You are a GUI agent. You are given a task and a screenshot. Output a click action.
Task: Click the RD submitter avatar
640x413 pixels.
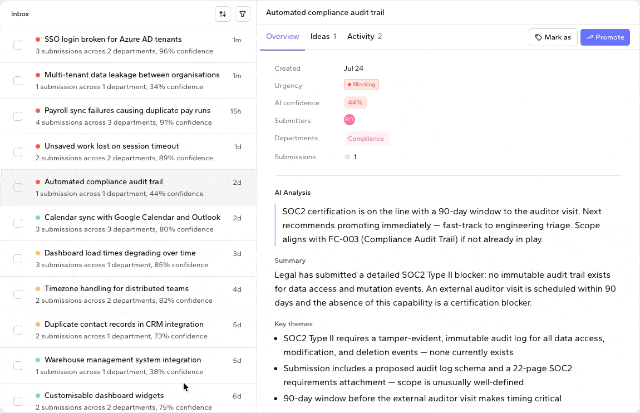click(x=349, y=120)
